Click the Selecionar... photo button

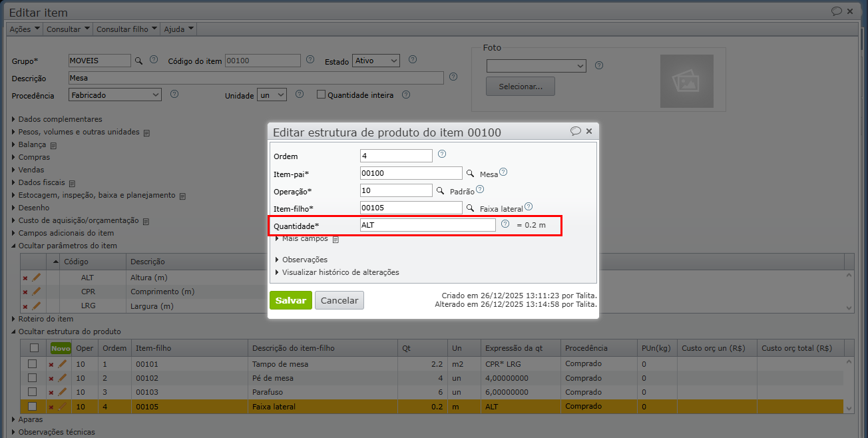(x=521, y=87)
